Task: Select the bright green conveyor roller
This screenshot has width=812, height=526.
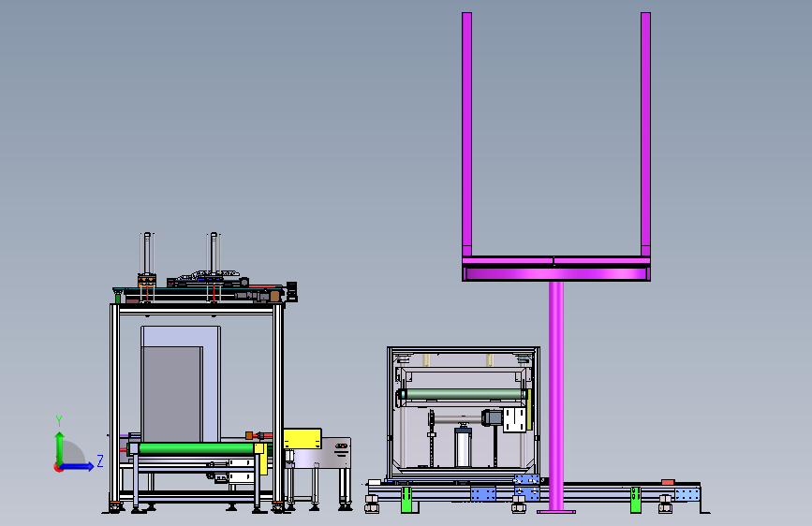Action: click(197, 448)
